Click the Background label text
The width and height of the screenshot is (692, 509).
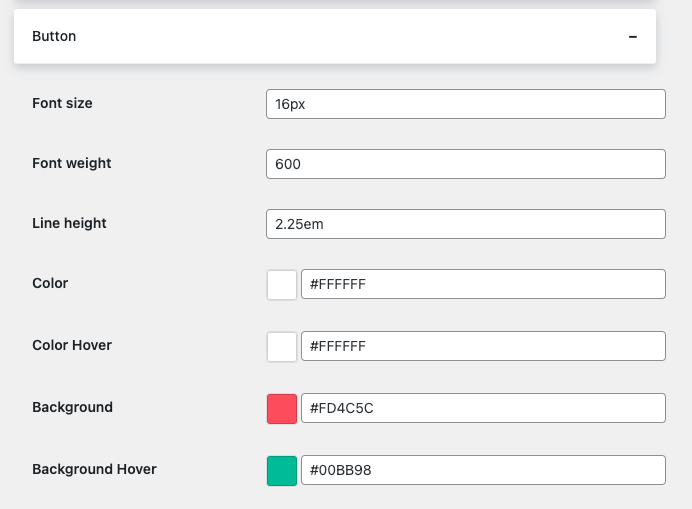72,407
